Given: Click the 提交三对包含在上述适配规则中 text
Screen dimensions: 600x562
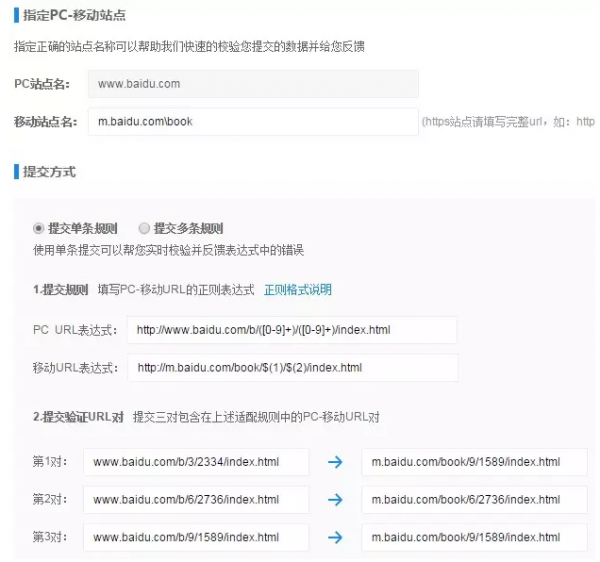Looking at the screenshot, I should [256, 417].
